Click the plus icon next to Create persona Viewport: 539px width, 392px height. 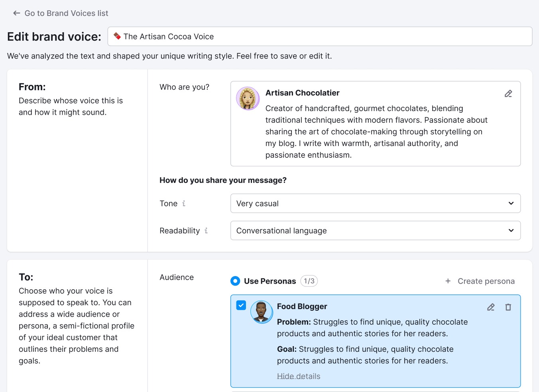pos(448,281)
